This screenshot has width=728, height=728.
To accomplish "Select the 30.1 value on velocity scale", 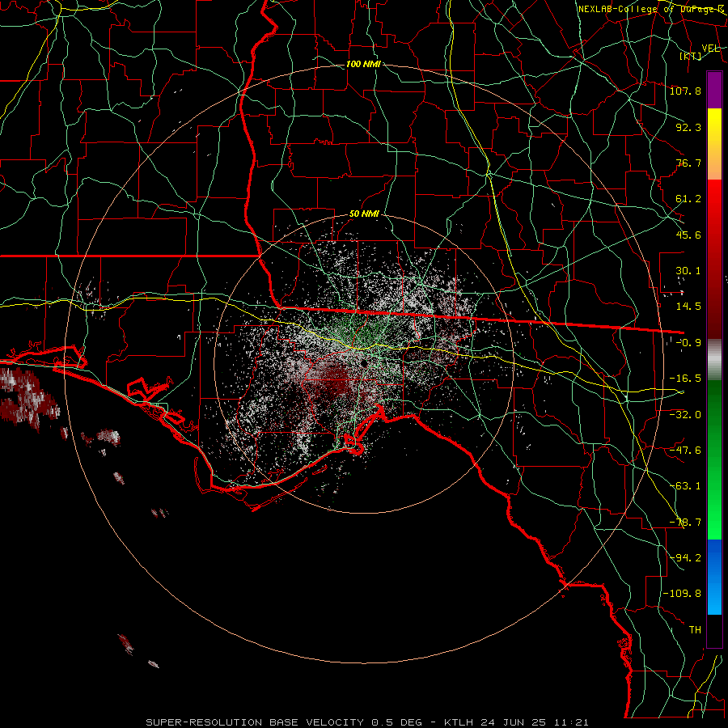I will point(688,271).
